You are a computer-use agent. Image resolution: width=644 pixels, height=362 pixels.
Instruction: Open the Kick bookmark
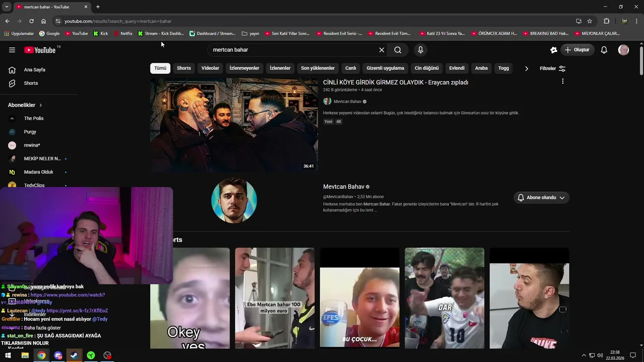pos(101,33)
